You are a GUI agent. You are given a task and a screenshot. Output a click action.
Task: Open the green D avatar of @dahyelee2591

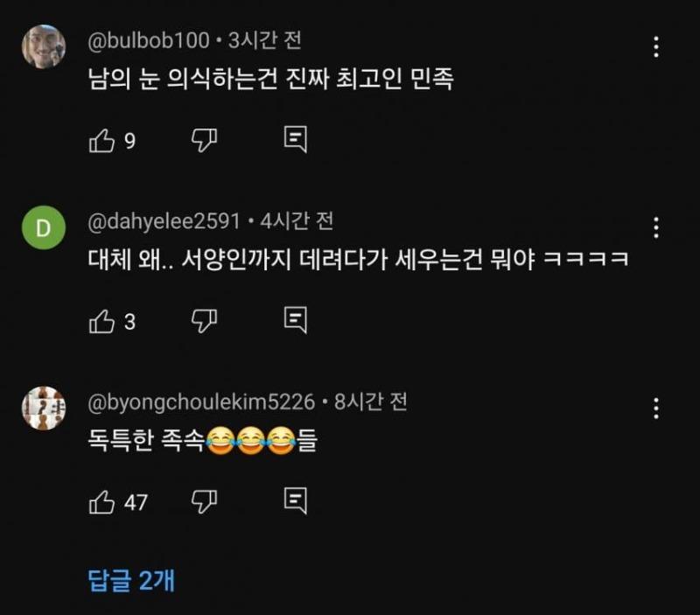pos(44,229)
